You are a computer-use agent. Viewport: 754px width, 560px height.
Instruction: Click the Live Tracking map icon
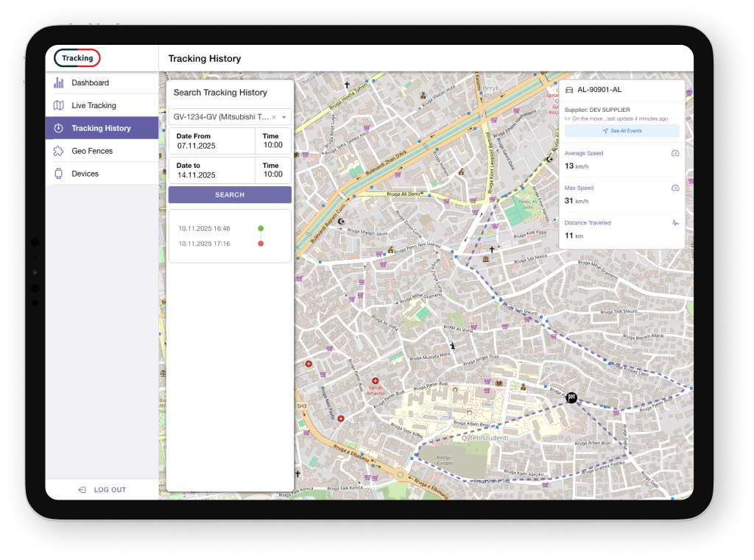[x=58, y=106]
